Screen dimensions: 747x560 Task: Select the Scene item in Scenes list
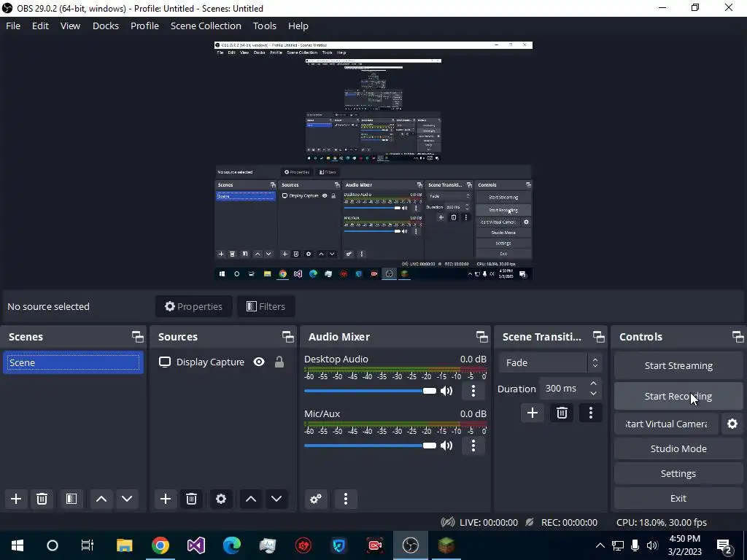point(74,363)
